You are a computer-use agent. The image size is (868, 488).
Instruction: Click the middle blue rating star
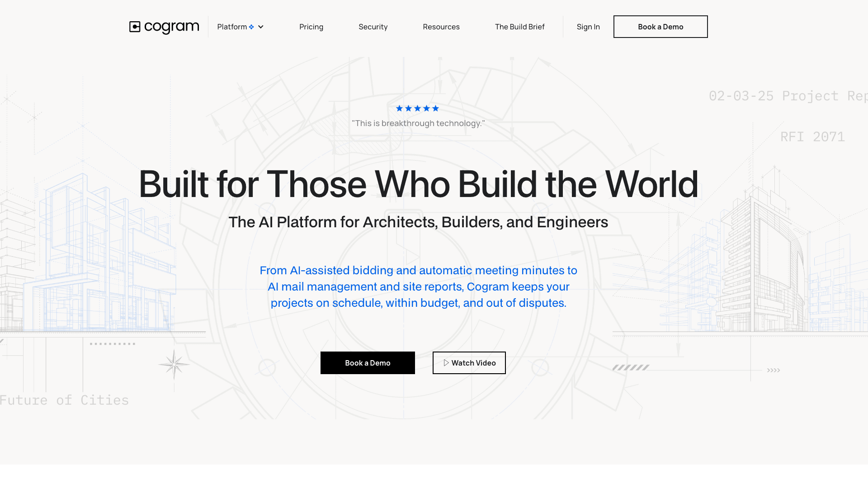(x=417, y=108)
